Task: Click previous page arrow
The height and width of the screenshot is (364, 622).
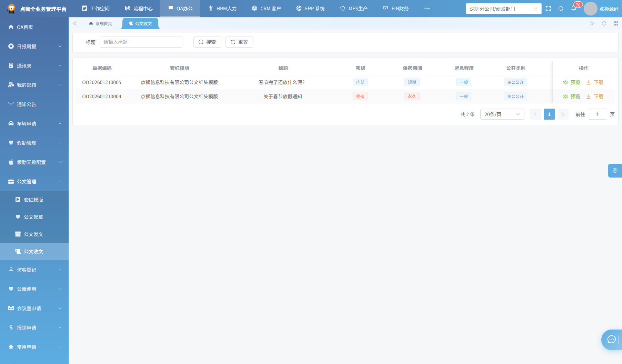Action: pos(535,114)
